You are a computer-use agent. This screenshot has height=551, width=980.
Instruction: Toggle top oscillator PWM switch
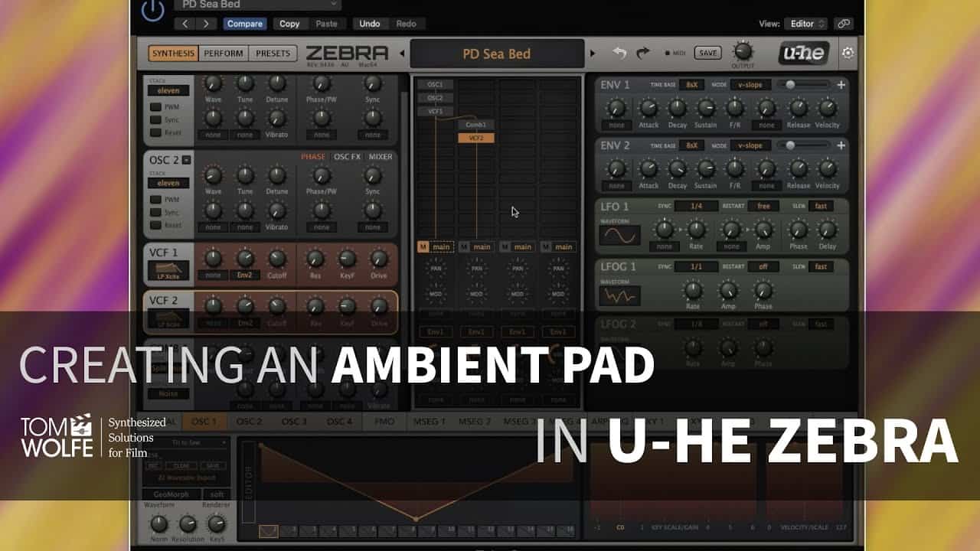[155, 107]
